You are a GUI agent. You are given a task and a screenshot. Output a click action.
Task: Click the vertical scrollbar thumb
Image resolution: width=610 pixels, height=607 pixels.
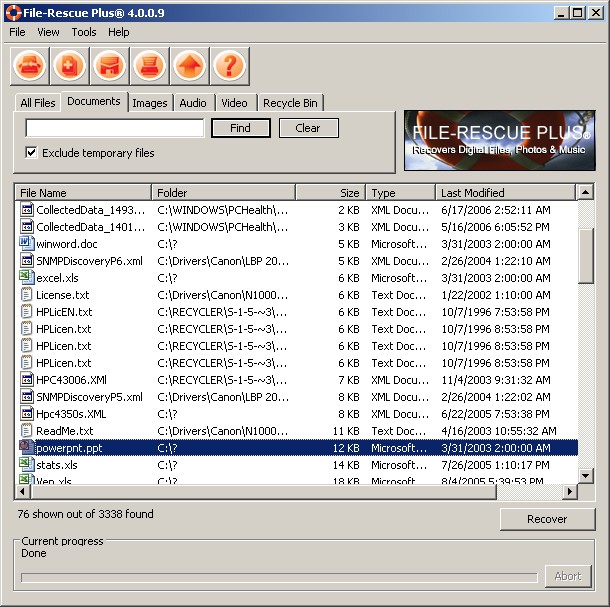(x=585, y=256)
